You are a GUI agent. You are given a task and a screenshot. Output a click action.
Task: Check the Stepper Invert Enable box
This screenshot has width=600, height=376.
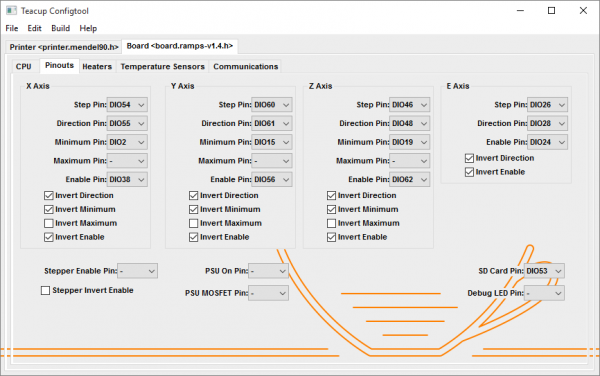pos(46,291)
